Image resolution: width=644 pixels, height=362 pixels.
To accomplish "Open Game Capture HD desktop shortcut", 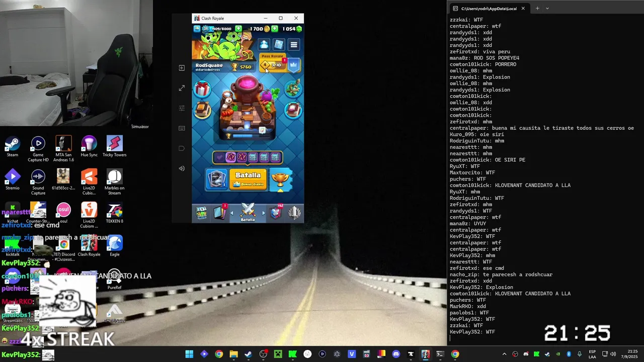I will pos(38,149).
